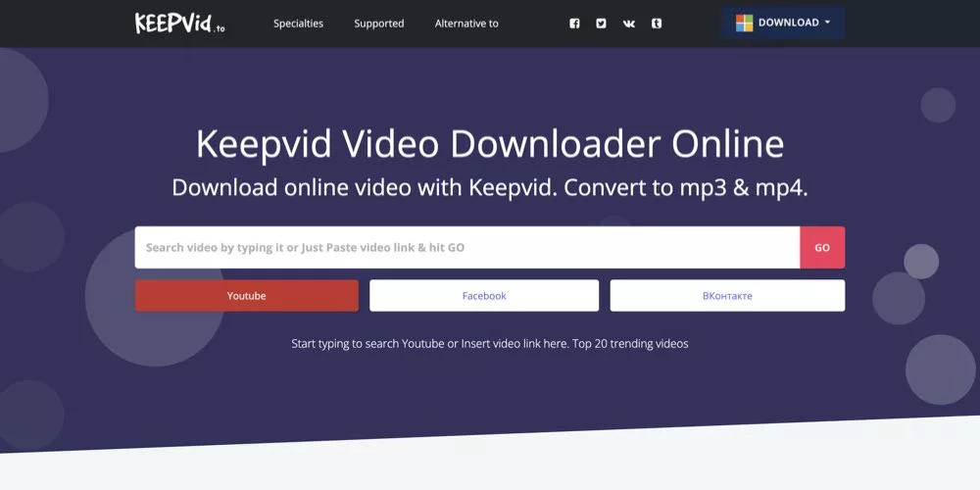Open the Alternative to menu item
Image resolution: width=980 pixels, height=490 pixels.
click(x=466, y=24)
